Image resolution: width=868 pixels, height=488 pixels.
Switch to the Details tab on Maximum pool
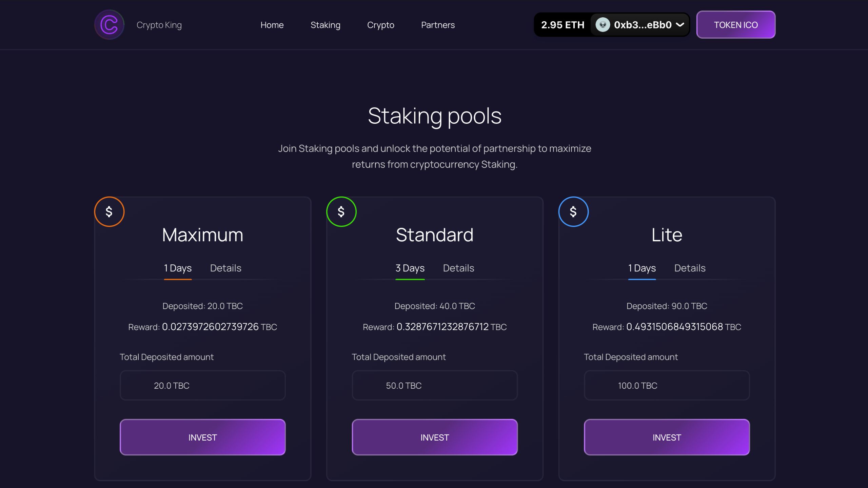point(225,268)
